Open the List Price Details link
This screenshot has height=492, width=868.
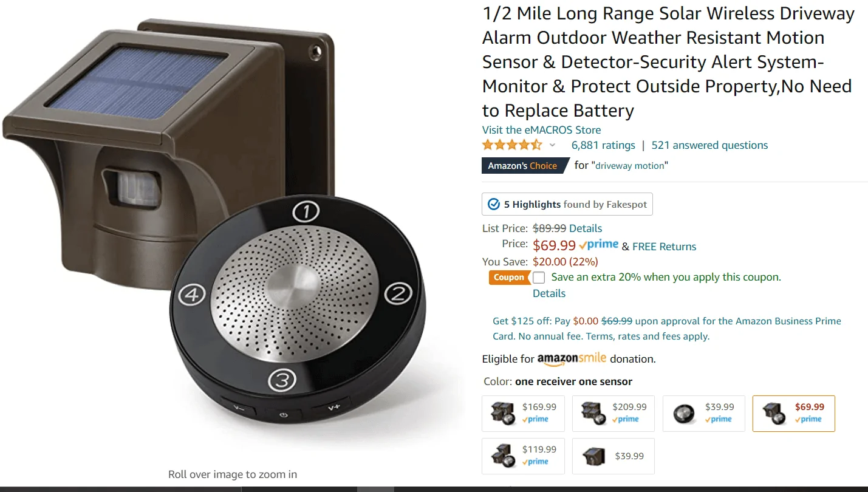(586, 228)
